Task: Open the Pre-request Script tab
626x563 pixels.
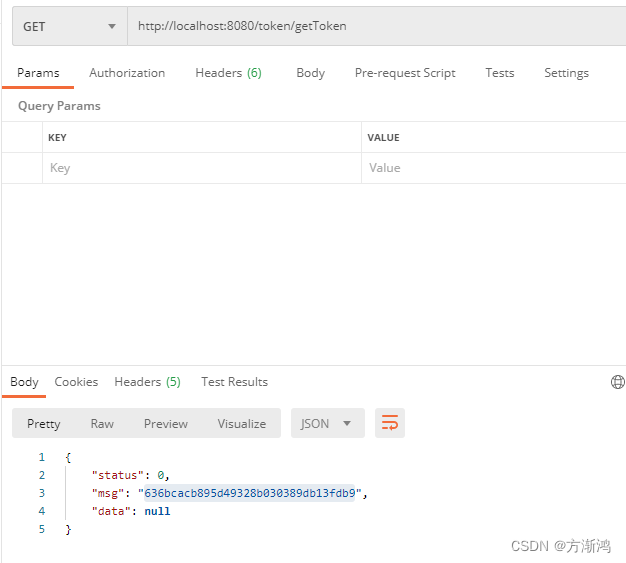Action: point(405,73)
